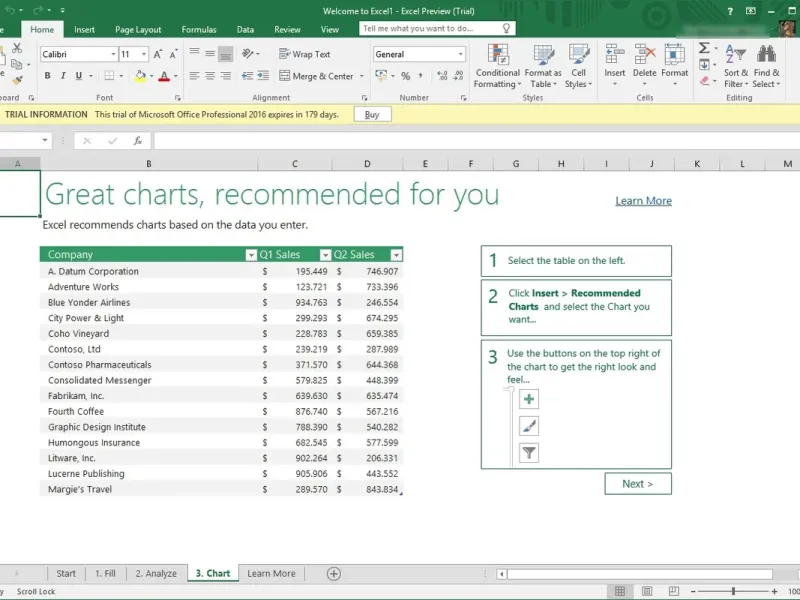Toggle Underline formatting
The width and height of the screenshot is (800, 600).
pos(78,76)
